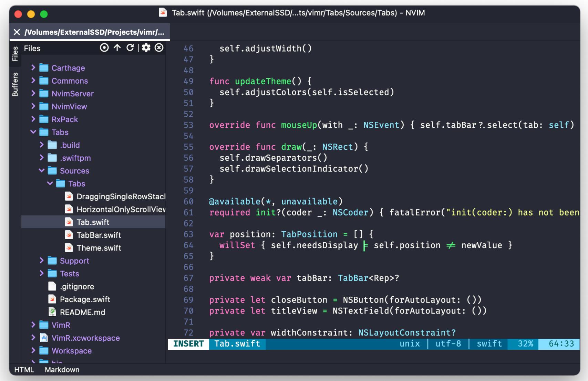
Task: Expand the NvimServer folder chevron
Action: (x=33, y=94)
